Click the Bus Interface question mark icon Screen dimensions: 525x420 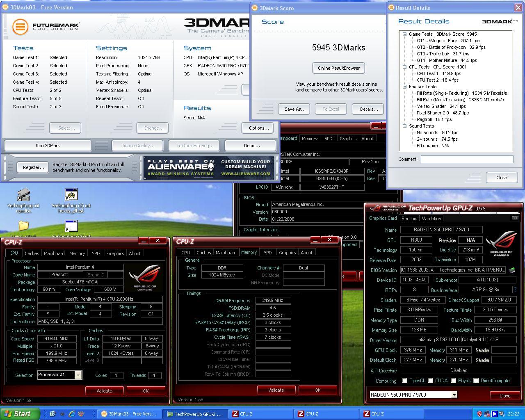pyautogui.click(x=515, y=290)
